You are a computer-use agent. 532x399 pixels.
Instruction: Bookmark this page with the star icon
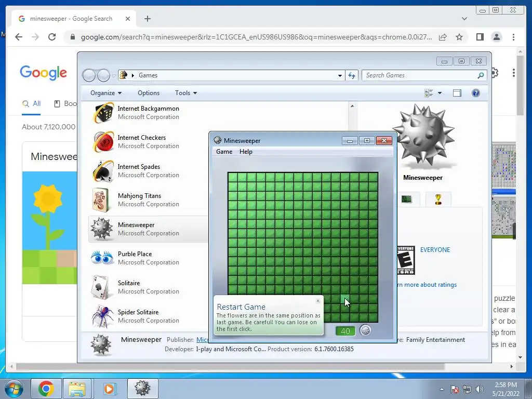(x=459, y=37)
